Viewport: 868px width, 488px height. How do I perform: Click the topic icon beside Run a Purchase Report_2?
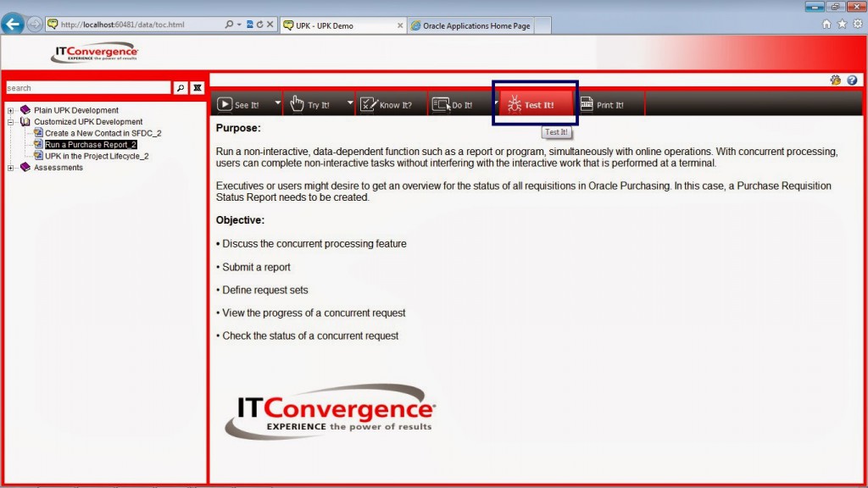38,144
